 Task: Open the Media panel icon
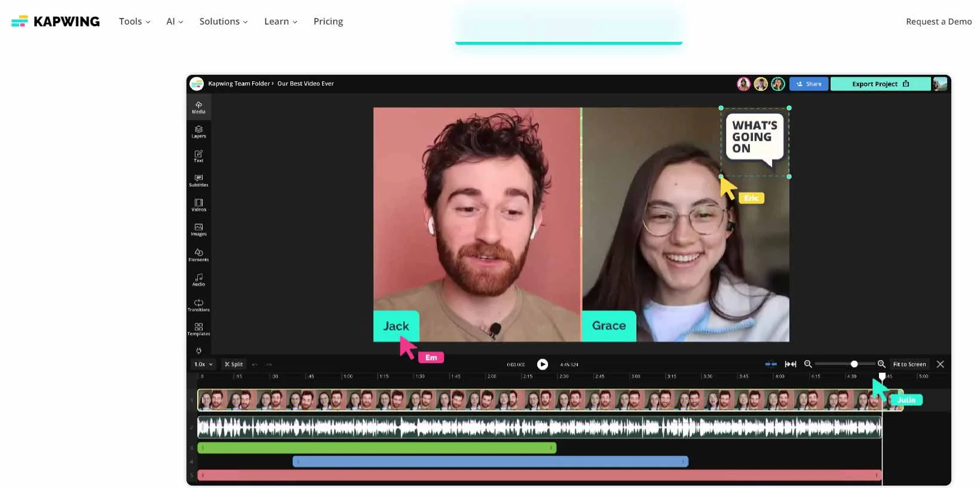[198, 107]
